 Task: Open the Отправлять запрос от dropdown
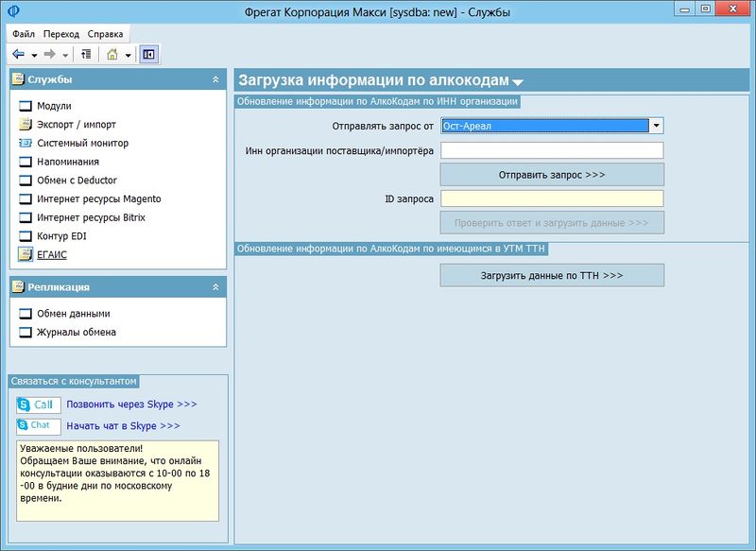point(656,126)
